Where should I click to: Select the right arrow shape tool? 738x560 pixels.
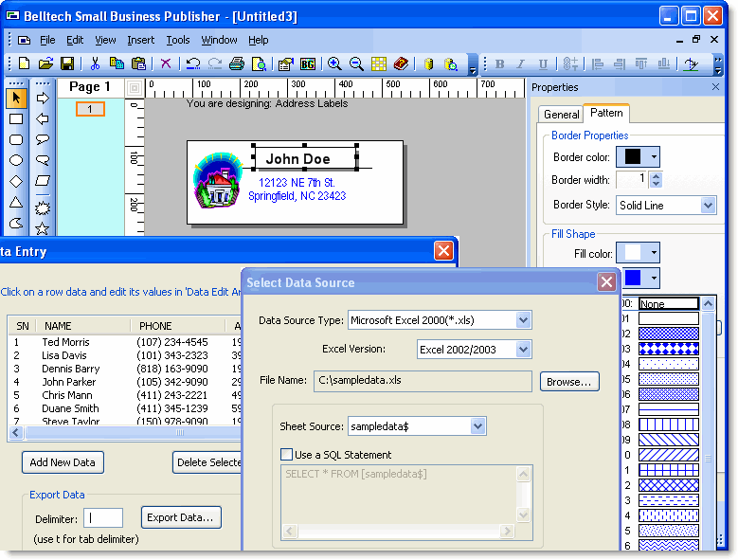42,98
